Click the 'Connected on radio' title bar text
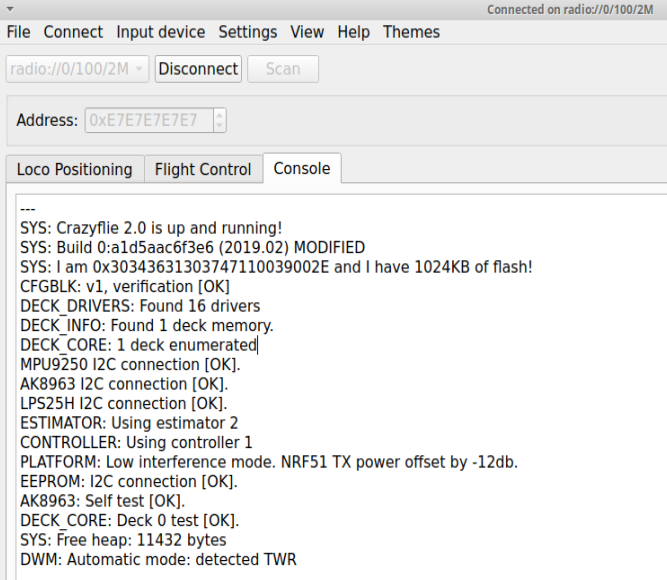Viewport: 667px width, 580px height. 572,9
